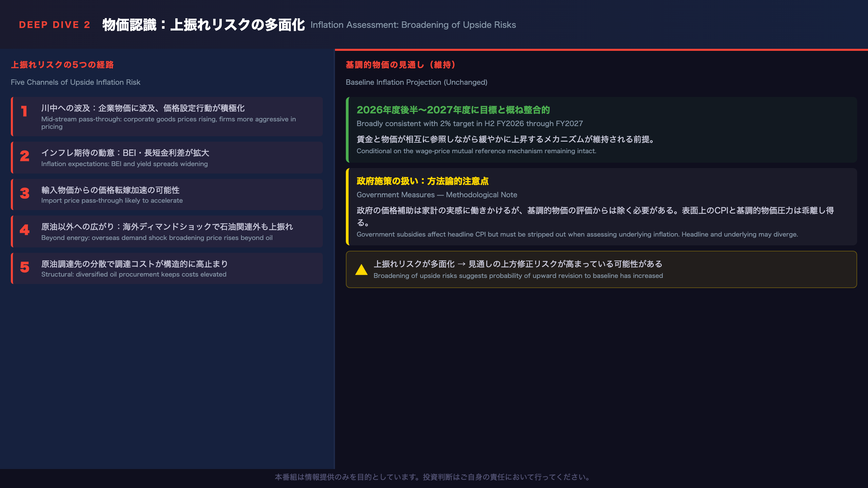Select line インフレ期待の動意：BEI・長短金利差が拡大
868x488 pixels.
(x=125, y=153)
